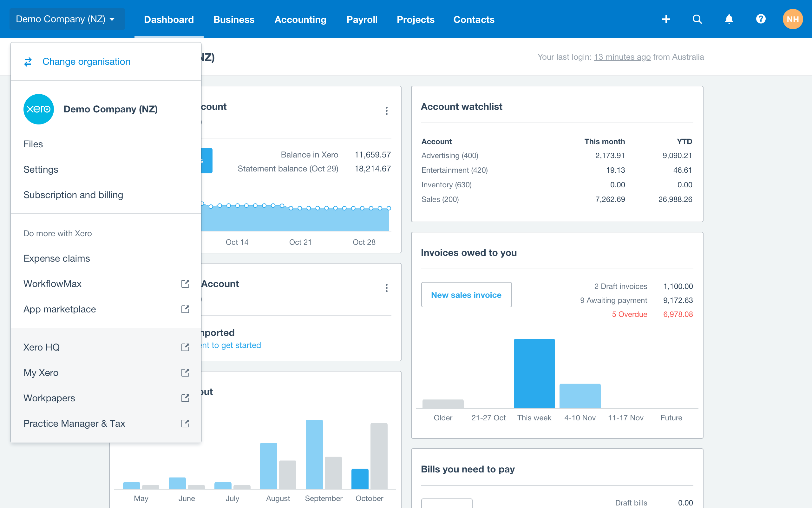Screen dimensions: 812x508
Task: Click the plus create-new icon
Action: (666, 19)
